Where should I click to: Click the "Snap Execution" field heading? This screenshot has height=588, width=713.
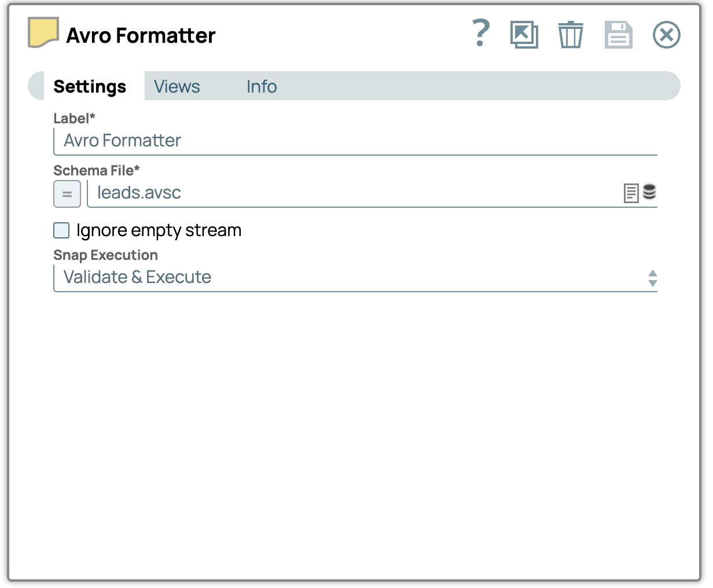coord(105,255)
